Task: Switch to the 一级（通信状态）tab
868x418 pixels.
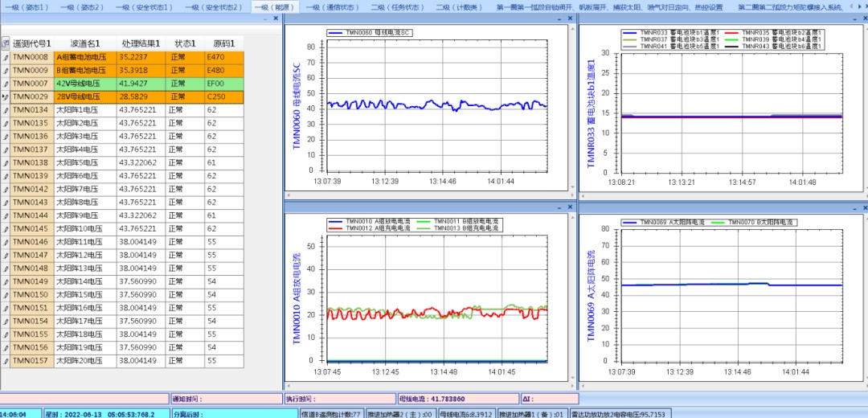Action: 334,7
